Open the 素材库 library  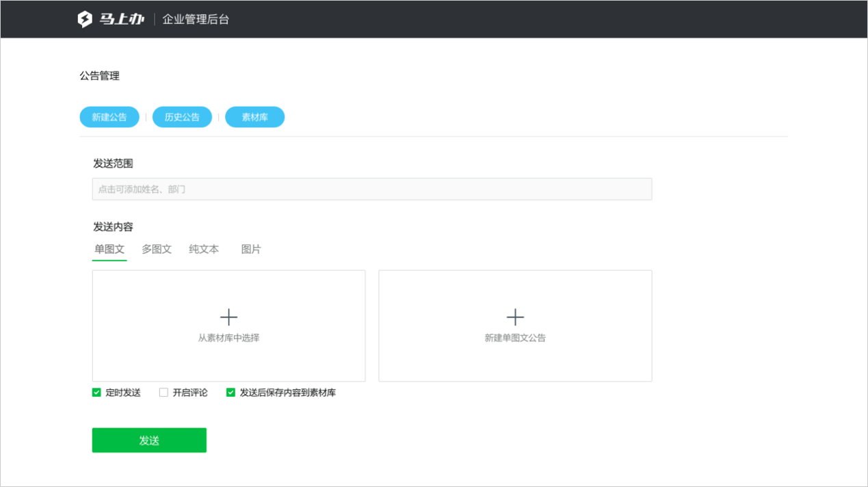(254, 117)
